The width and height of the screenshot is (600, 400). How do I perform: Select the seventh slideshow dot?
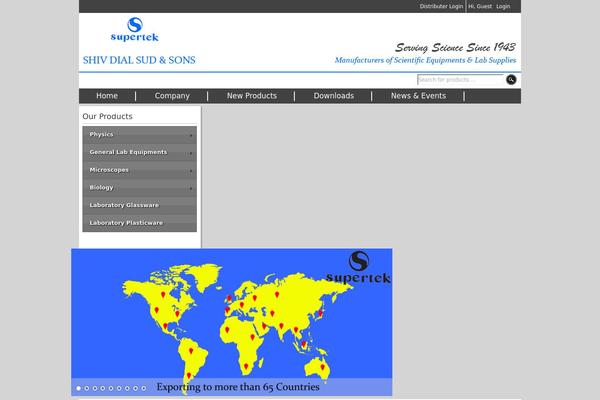click(127, 388)
